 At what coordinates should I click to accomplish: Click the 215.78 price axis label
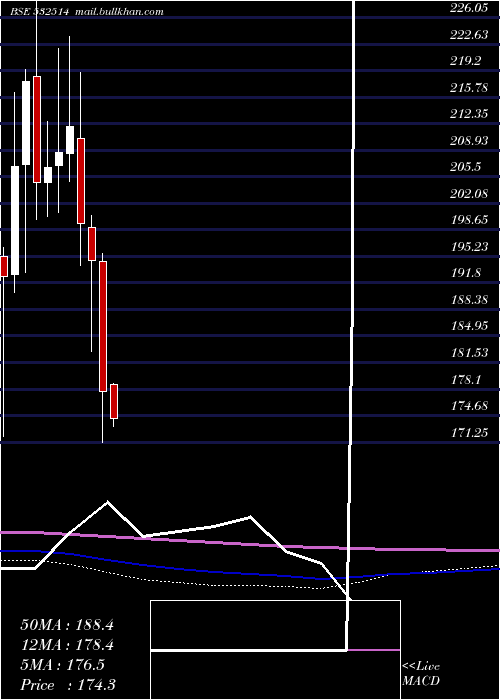click(469, 88)
